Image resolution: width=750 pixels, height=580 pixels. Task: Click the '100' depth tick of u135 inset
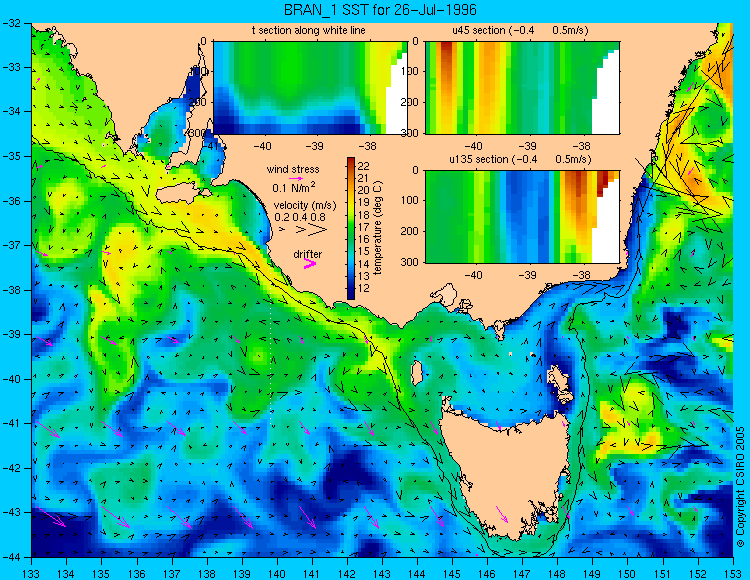tap(410, 201)
